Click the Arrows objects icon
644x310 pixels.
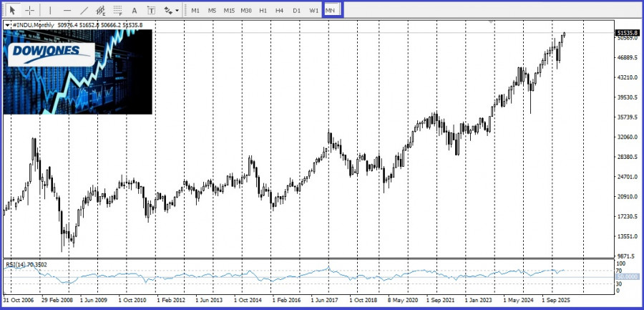point(168,10)
